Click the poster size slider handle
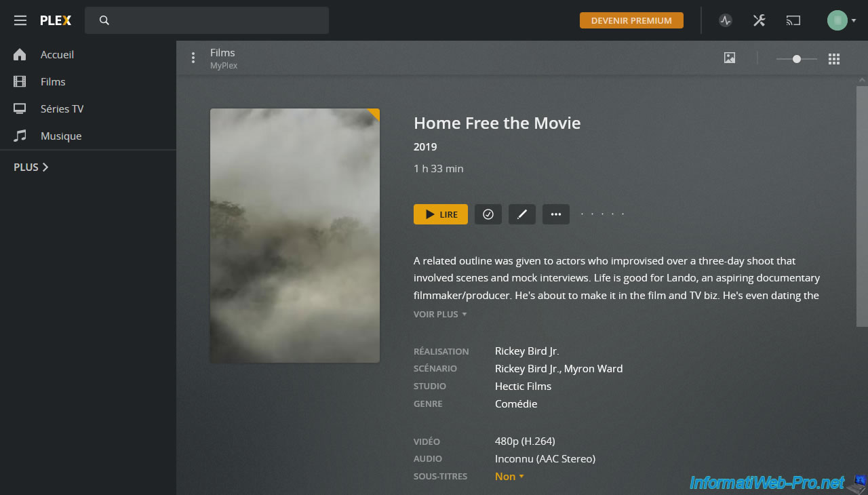This screenshot has width=868, height=495. pos(797,59)
